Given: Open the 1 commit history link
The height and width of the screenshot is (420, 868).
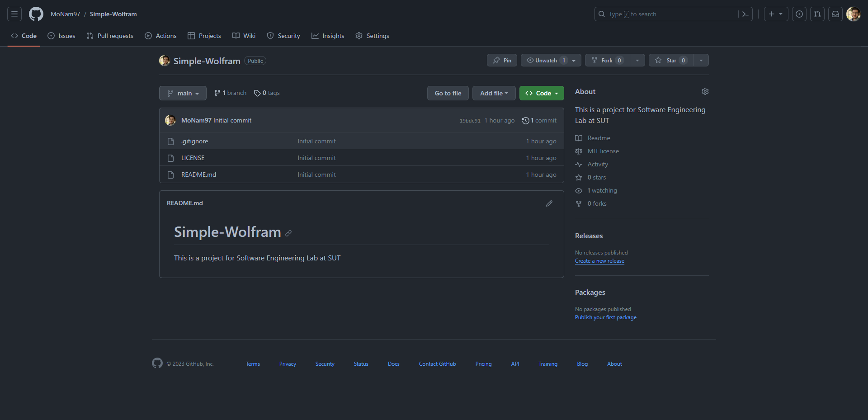Looking at the screenshot, I should [539, 121].
